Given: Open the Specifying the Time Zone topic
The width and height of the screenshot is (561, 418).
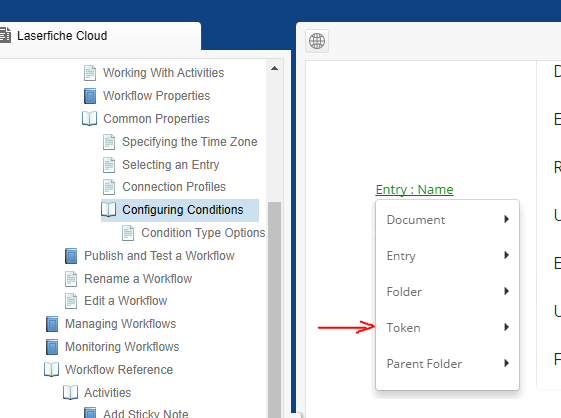Looking at the screenshot, I should (x=190, y=142).
